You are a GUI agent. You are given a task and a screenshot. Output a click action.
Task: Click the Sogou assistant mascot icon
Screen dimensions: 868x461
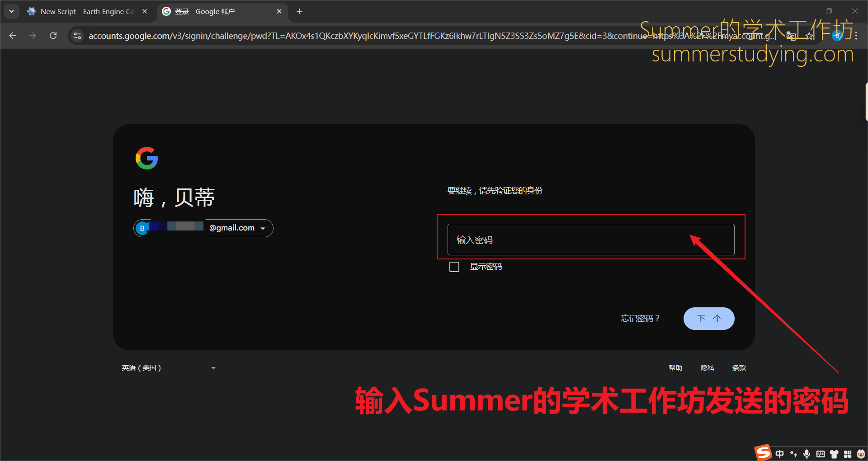click(x=861, y=454)
